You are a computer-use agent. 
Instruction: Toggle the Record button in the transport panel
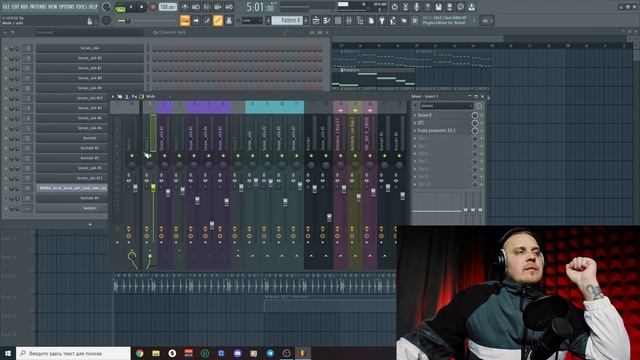(x=153, y=7)
